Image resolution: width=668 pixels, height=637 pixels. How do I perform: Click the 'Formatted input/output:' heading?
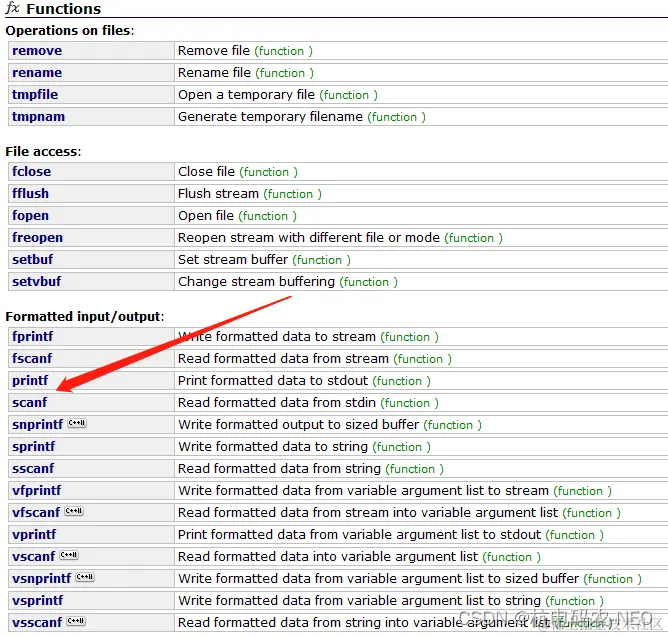point(85,317)
